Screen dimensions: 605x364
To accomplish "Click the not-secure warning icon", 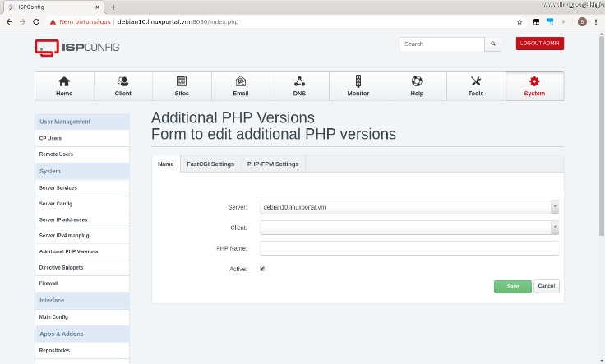I will [x=53, y=22].
